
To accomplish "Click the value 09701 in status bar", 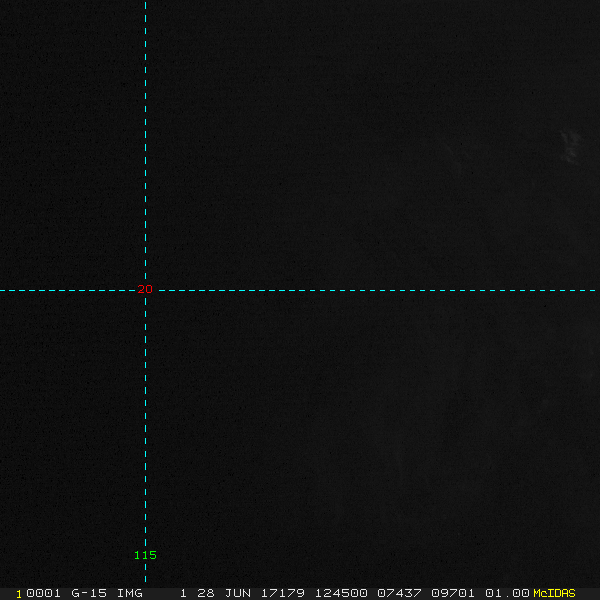I will coord(453,593).
